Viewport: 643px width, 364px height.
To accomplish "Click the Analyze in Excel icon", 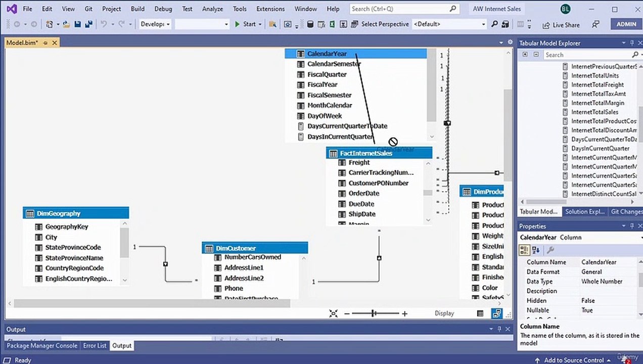I will (332, 24).
